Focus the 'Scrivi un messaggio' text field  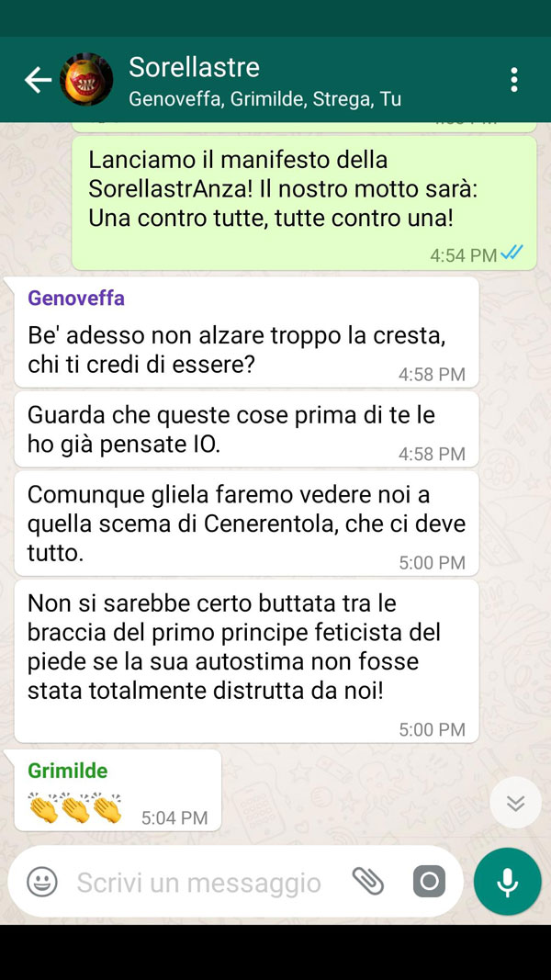pyautogui.click(x=198, y=883)
